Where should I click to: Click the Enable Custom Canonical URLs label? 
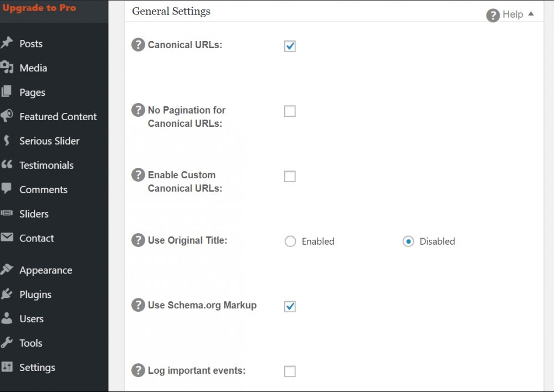(x=185, y=182)
